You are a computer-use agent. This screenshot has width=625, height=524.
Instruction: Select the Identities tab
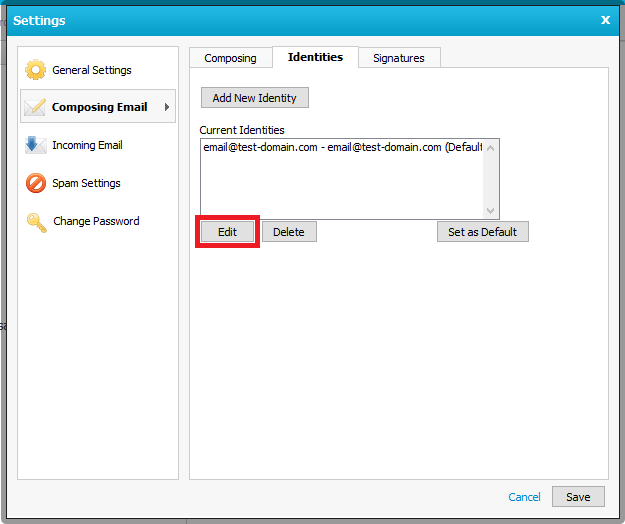315,57
